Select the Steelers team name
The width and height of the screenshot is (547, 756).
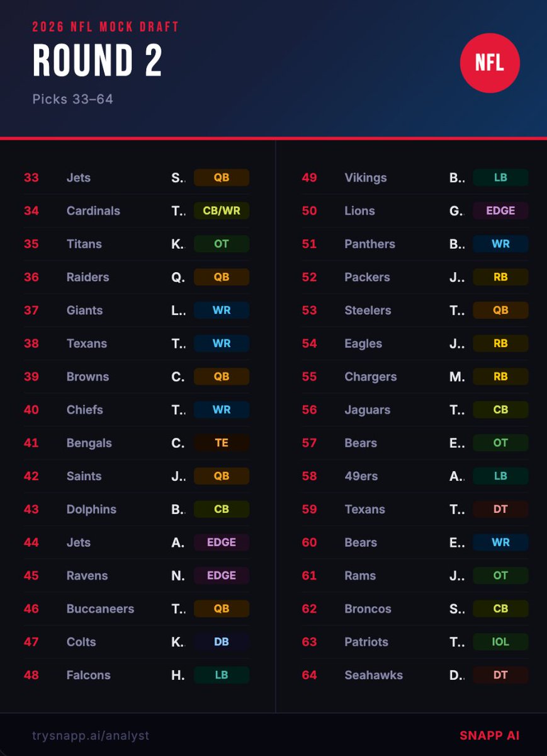pyautogui.click(x=368, y=310)
